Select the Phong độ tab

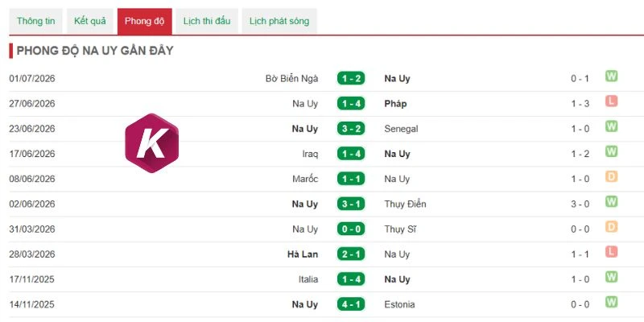click(145, 22)
